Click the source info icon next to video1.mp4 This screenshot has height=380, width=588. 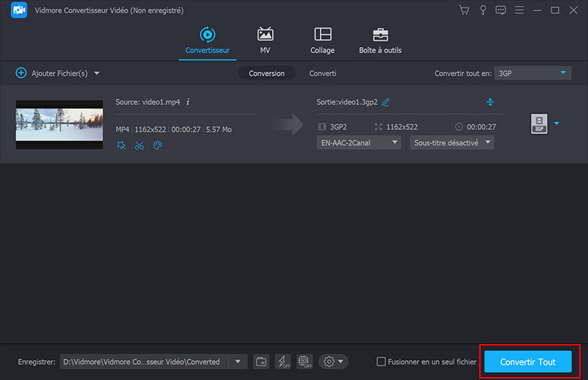tap(188, 101)
